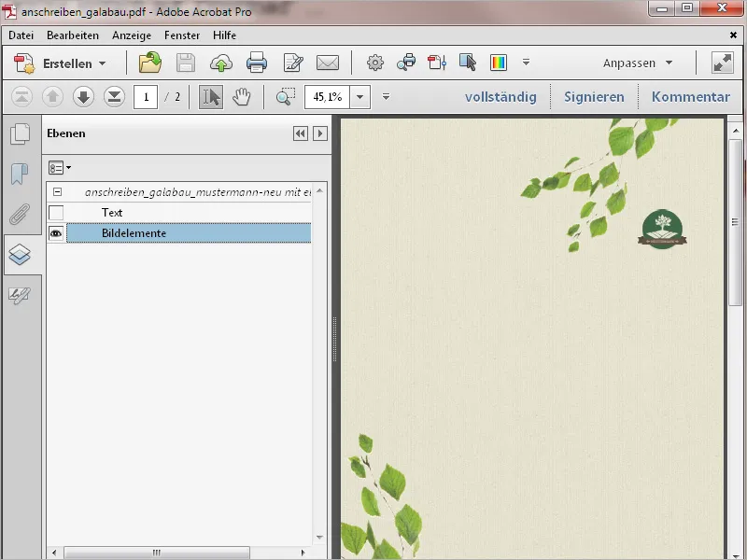Print the document via printer icon
Screen dimensions: 747x560
(x=257, y=63)
